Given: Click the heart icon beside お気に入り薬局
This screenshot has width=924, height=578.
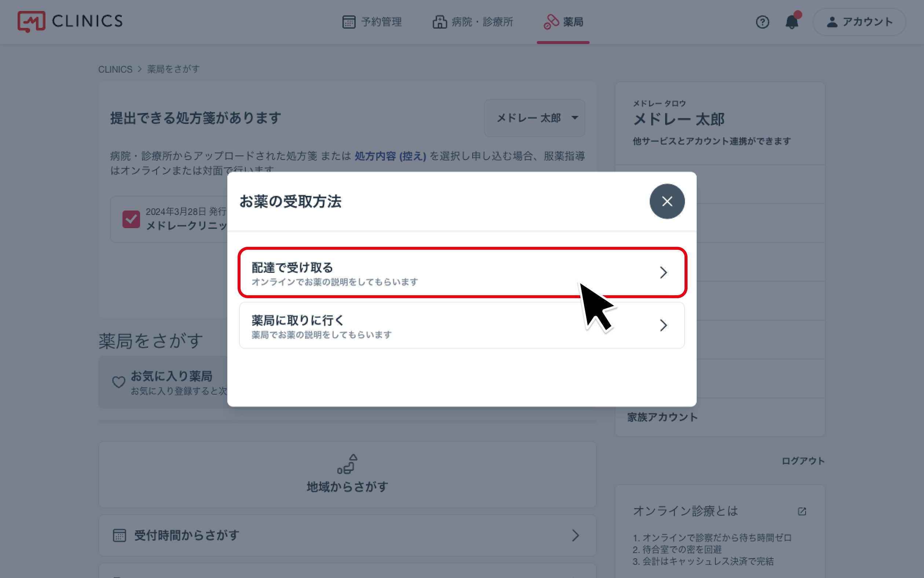Looking at the screenshot, I should (118, 382).
